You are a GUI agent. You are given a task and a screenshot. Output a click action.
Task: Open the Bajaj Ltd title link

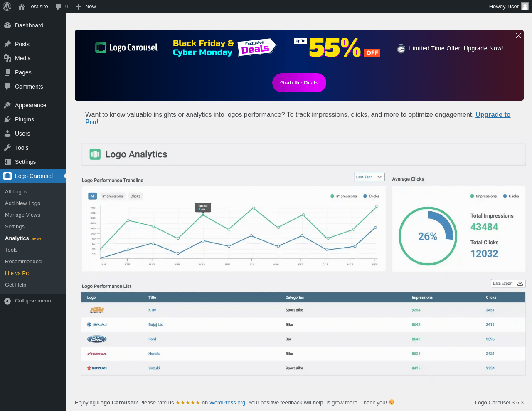pyautogui.click(x=156, y=324)
